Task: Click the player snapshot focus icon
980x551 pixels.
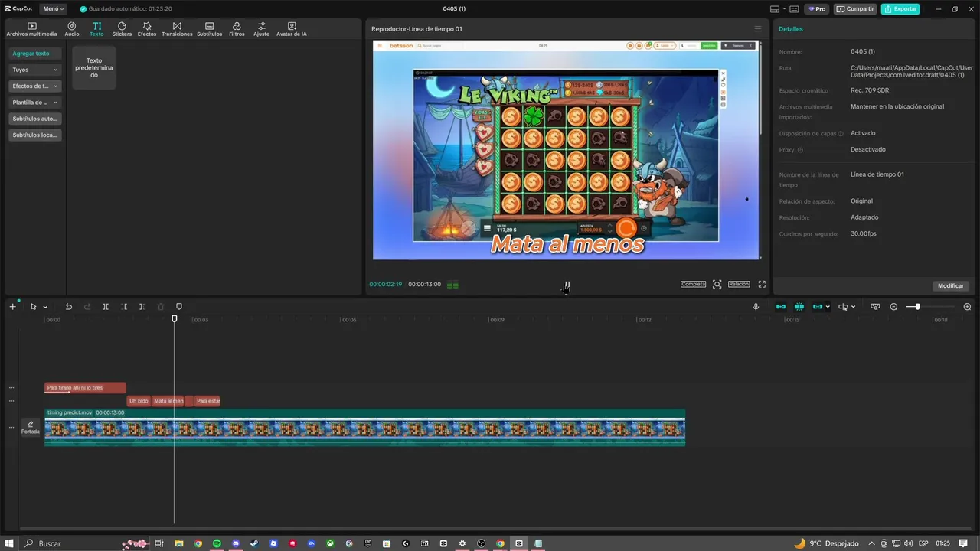Action: click(717, 284)
